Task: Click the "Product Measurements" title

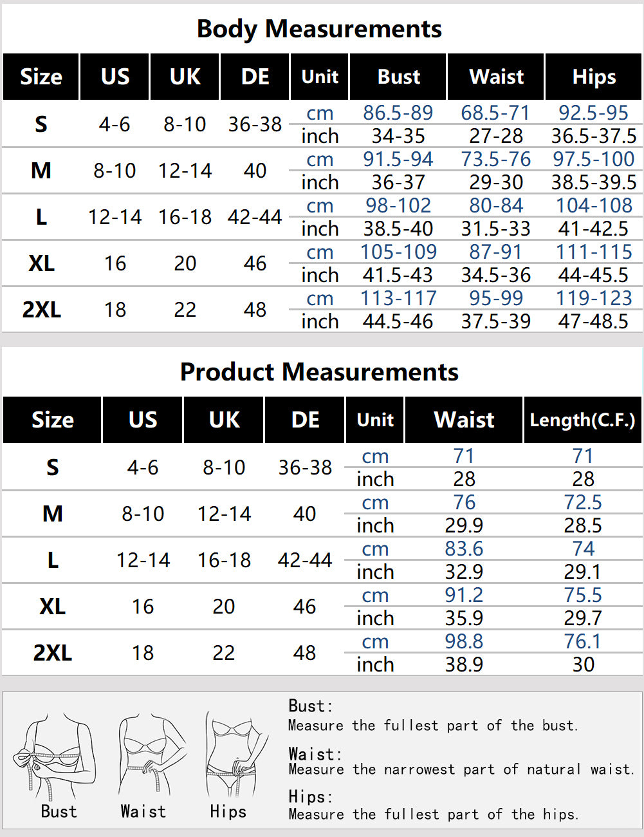Action: coord(319,372)
